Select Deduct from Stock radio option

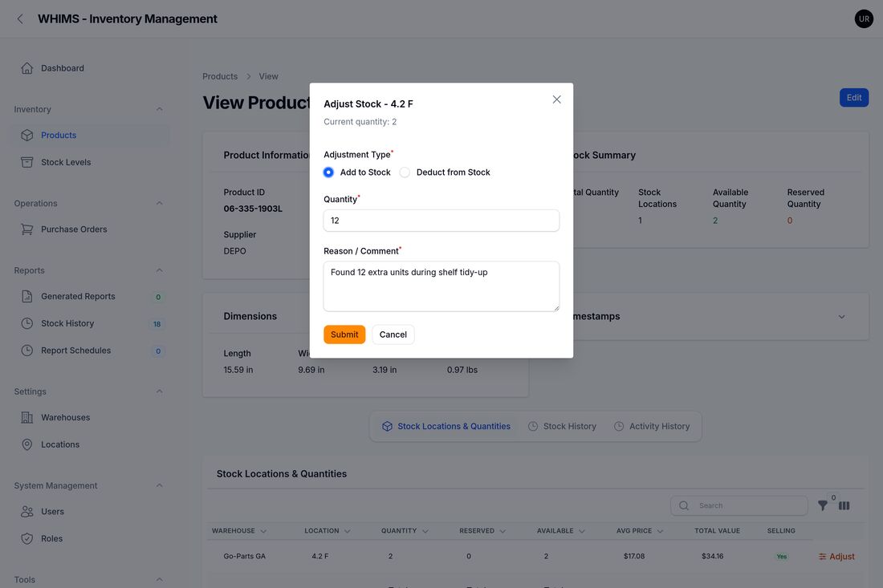pyautogui.click(x=405, y=172)
